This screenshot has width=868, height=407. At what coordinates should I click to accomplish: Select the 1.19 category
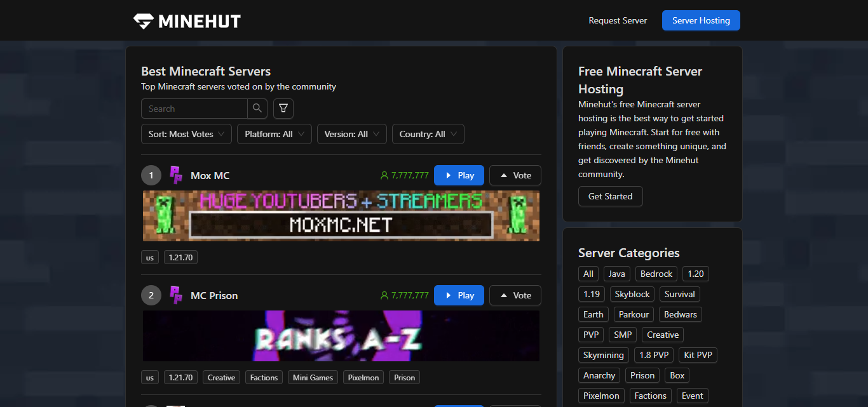tap(592, 294)
